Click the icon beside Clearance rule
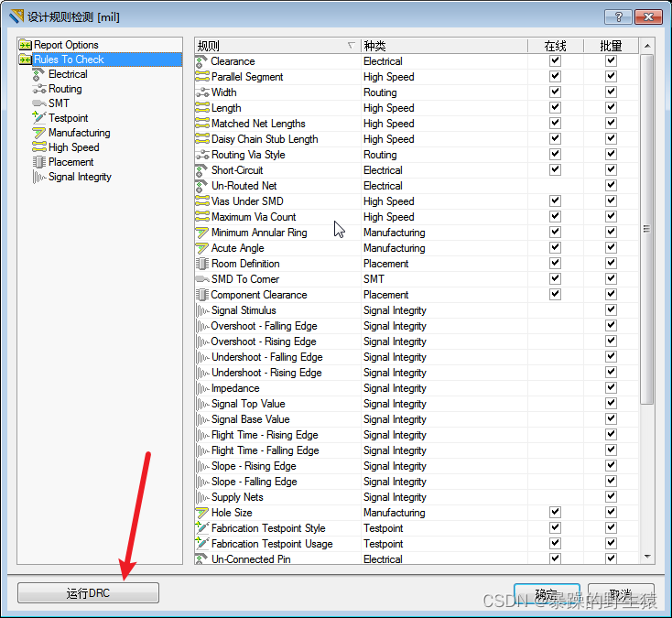672x618 pixels. click(202, 61)
